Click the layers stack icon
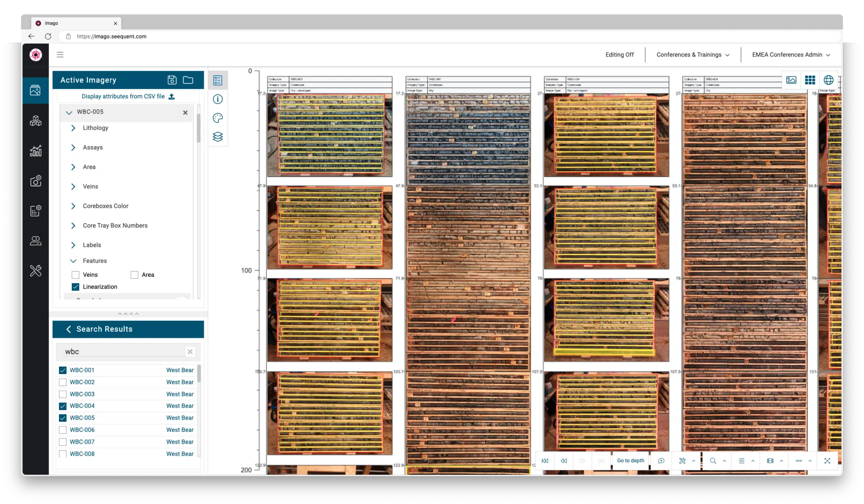 coord(217,136)
